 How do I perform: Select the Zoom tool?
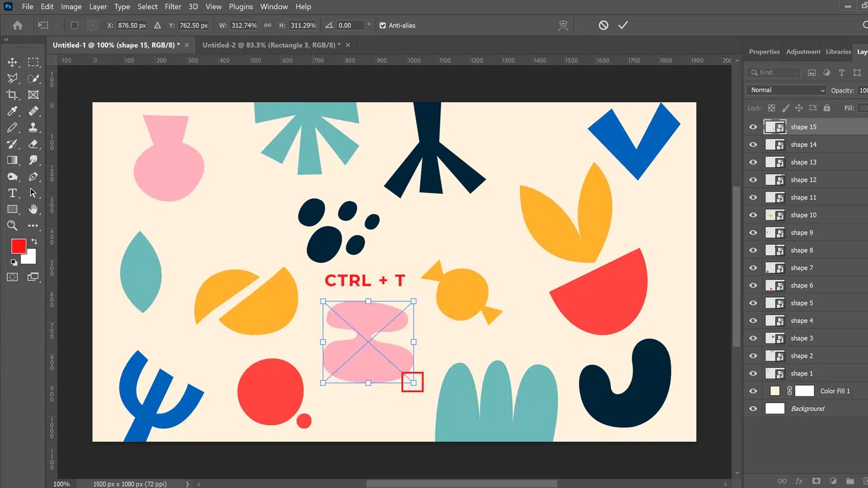12,225
